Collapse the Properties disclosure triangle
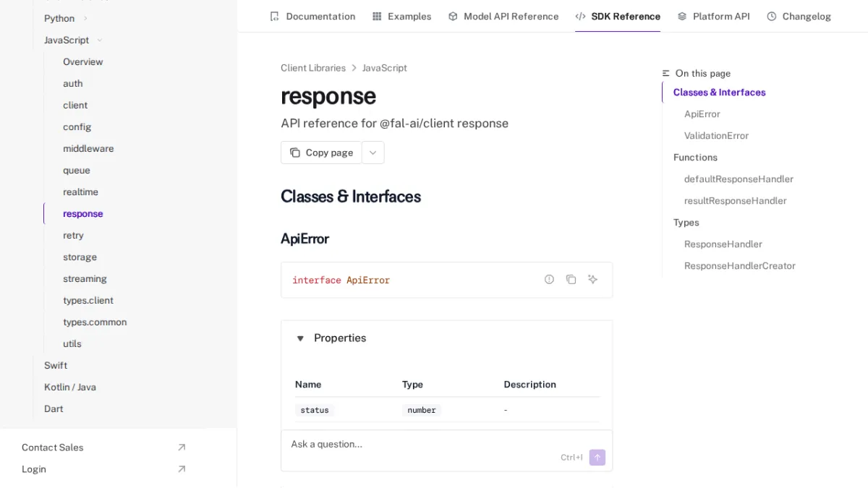 click(300, 338)
